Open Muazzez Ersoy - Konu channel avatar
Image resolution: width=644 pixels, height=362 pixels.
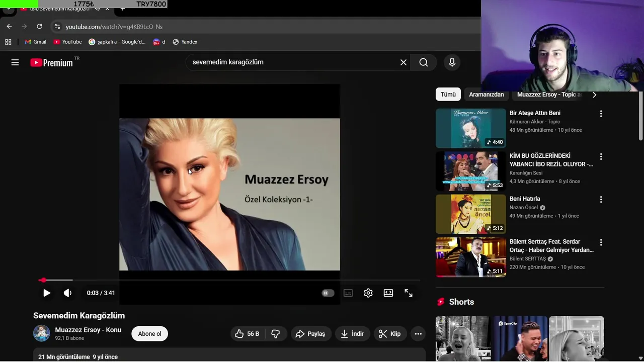[42, 333]
